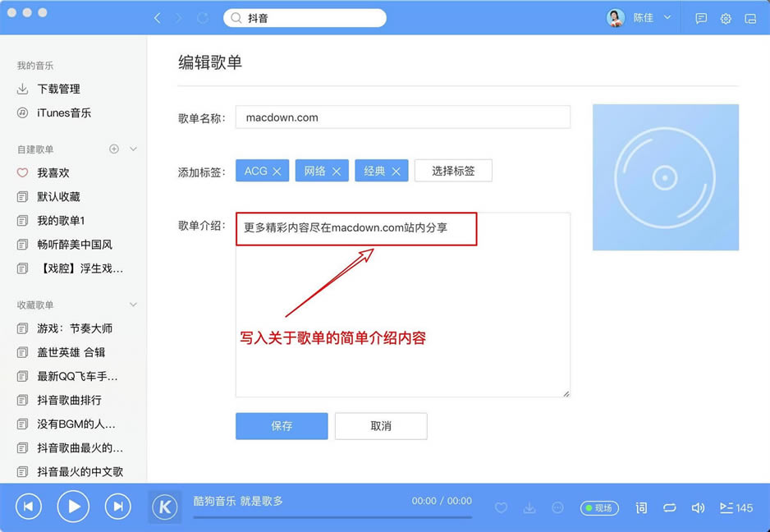Open 下载管理 in the sidebar
Screen dimensions: 770x532
click(x=57, y=89)
